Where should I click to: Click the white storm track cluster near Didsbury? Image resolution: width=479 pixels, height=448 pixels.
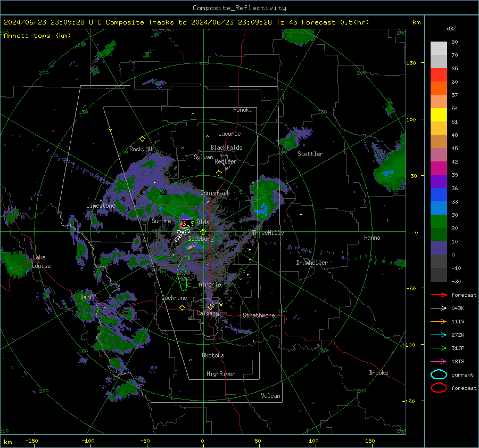(x=182, y=235)
